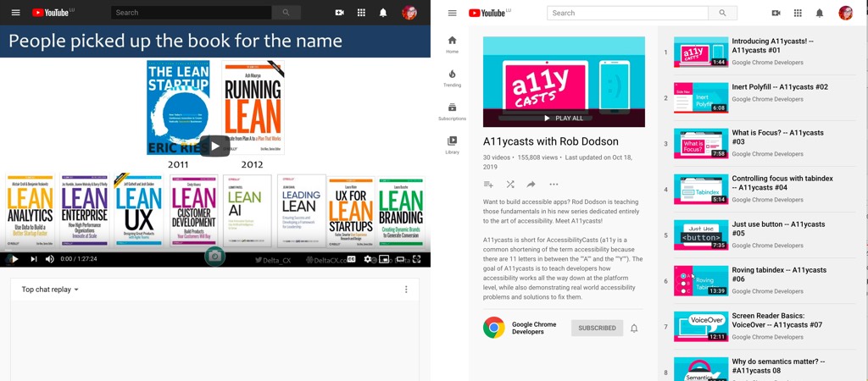Skip to next video in player

pos(34,259)
